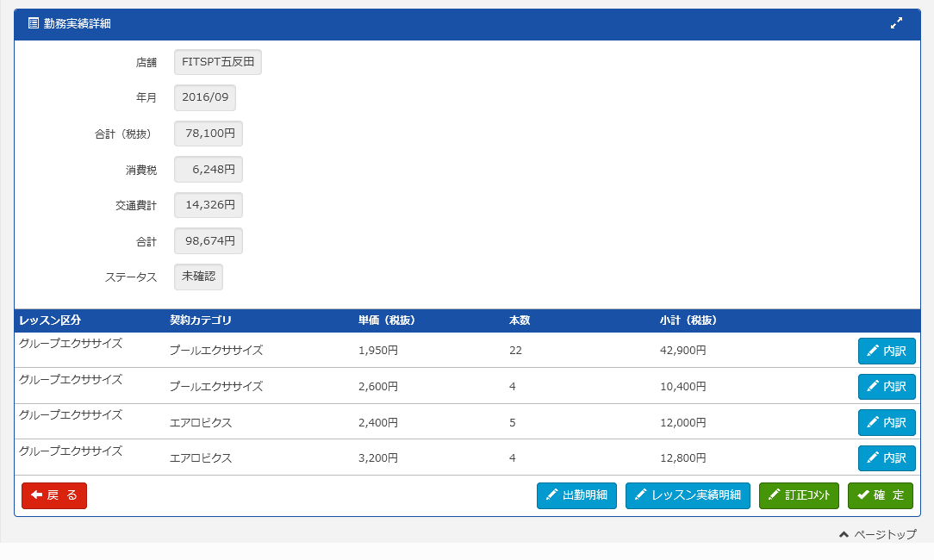Click the 交通費計 field showing 14,326円
The image size is (934, 560).
click(x=209, y=205)
